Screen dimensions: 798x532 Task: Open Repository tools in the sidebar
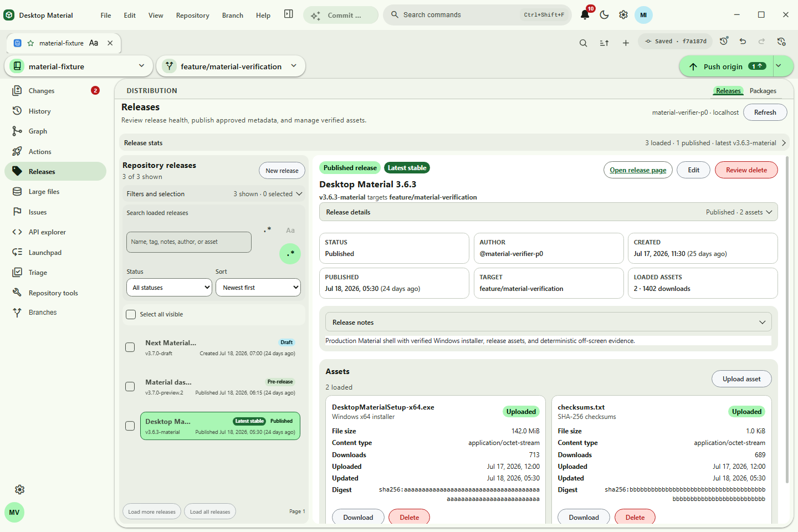(x=55, y=293)
